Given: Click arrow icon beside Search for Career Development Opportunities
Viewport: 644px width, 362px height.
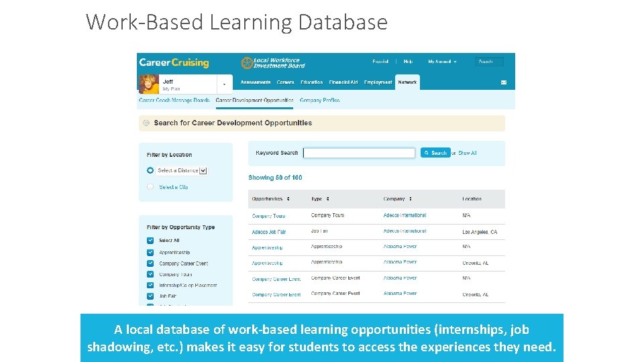Looking at the screenshot, I should tap(146, 123).
